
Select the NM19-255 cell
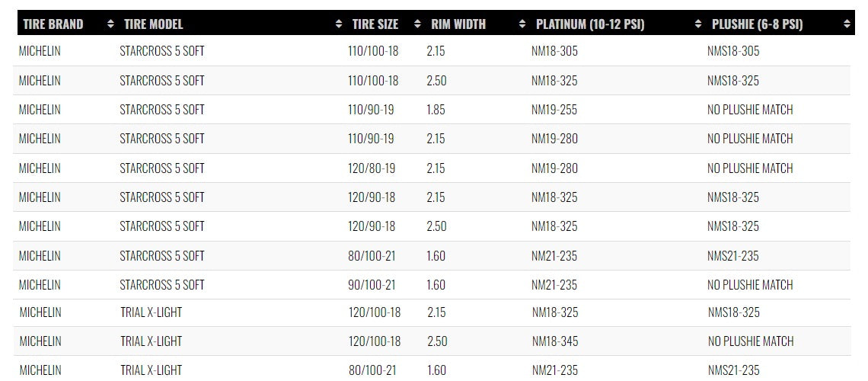point(554,110)
